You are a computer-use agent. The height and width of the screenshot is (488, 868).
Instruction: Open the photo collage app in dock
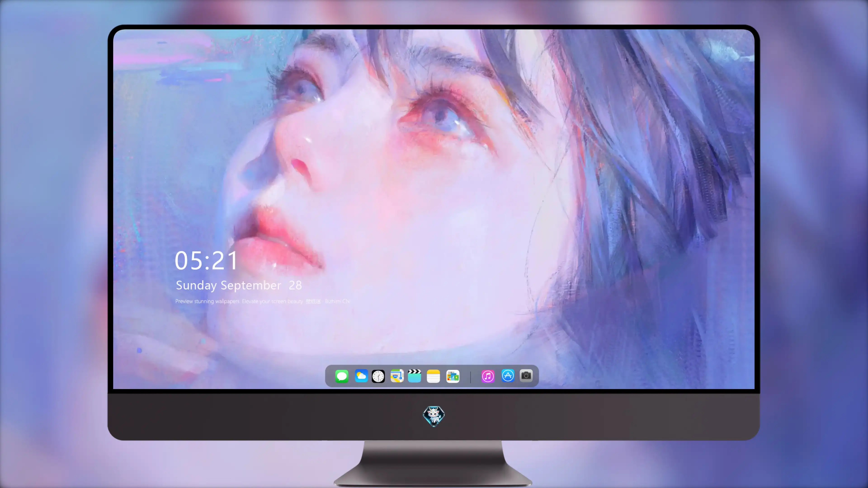pyautogui.click(x=453, y=376)
